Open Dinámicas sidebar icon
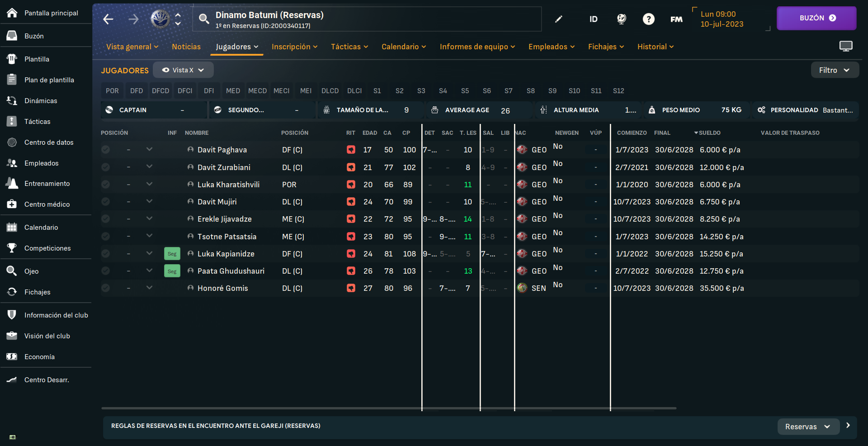This screenshot has height=446, width=868. pos(12,100)
